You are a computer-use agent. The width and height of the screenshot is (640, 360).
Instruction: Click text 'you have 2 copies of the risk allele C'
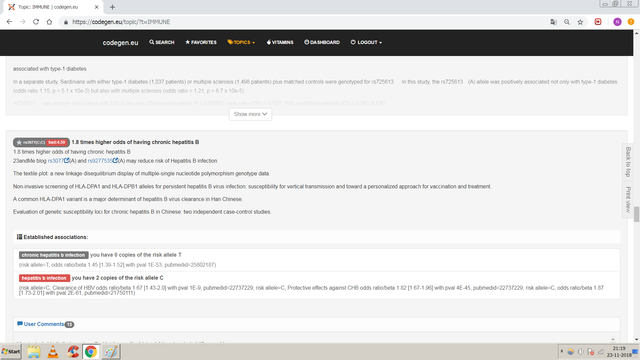[118, 278]
